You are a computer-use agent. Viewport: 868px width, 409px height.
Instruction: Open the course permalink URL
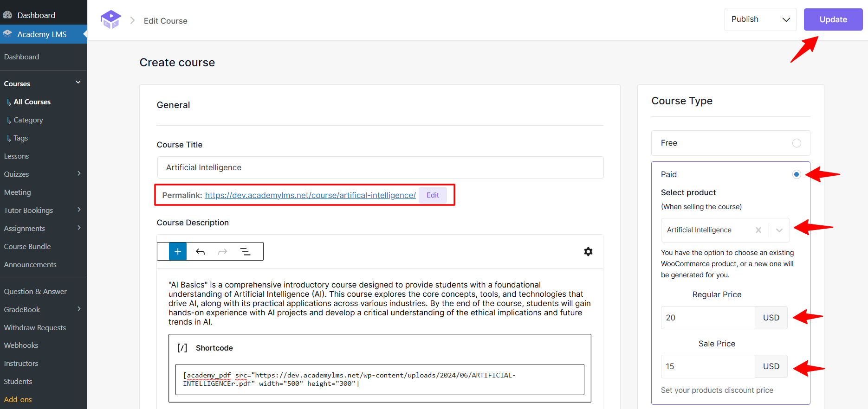310,195
